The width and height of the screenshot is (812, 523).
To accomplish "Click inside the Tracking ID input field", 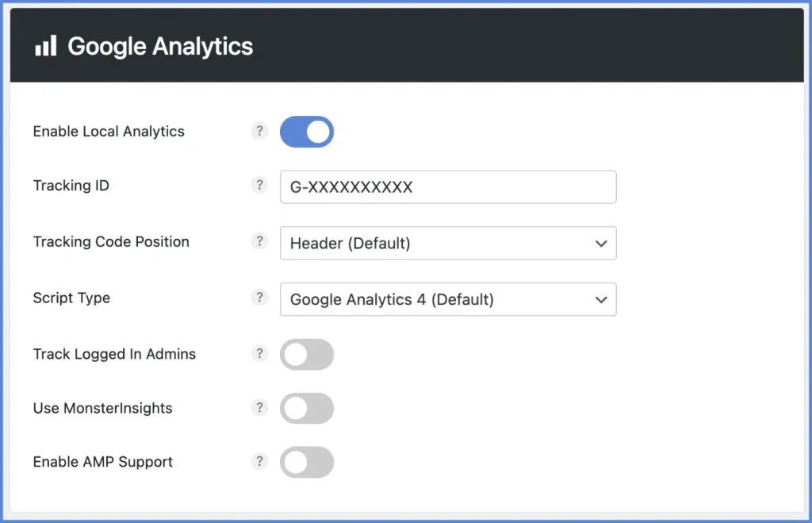I will [448, 187].
